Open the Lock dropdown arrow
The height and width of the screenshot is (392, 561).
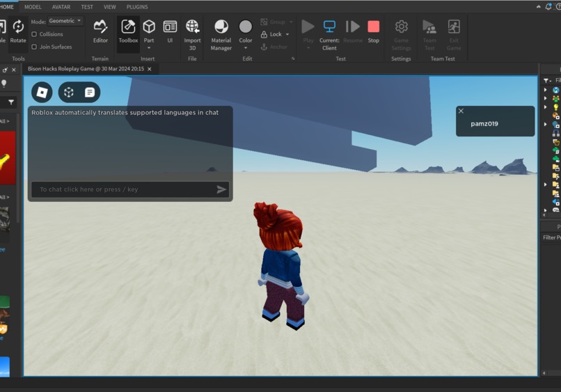tap(287, 34)
